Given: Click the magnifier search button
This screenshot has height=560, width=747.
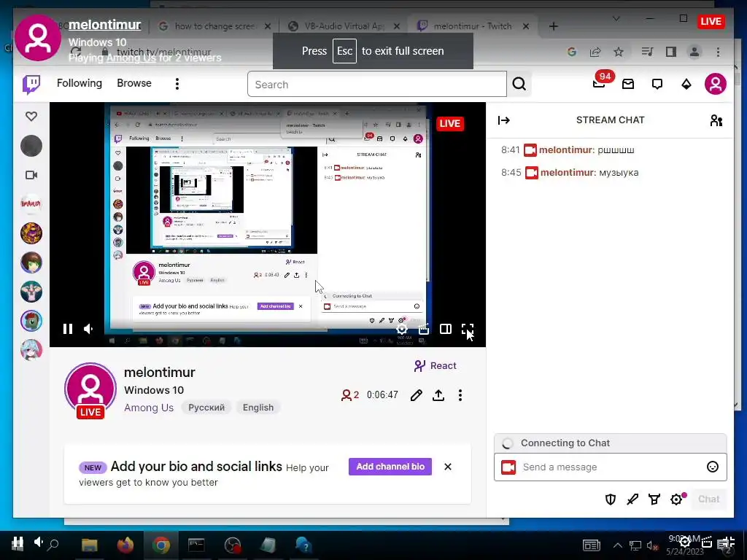Looking at the screenshot, I should (519, 85).
